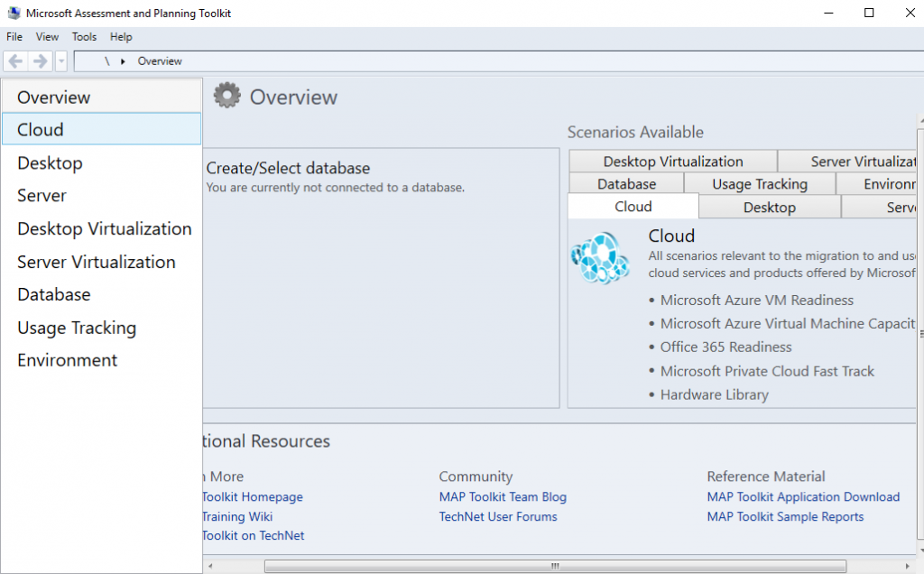Click Office 365 Readiness item

tap(726, 347)
